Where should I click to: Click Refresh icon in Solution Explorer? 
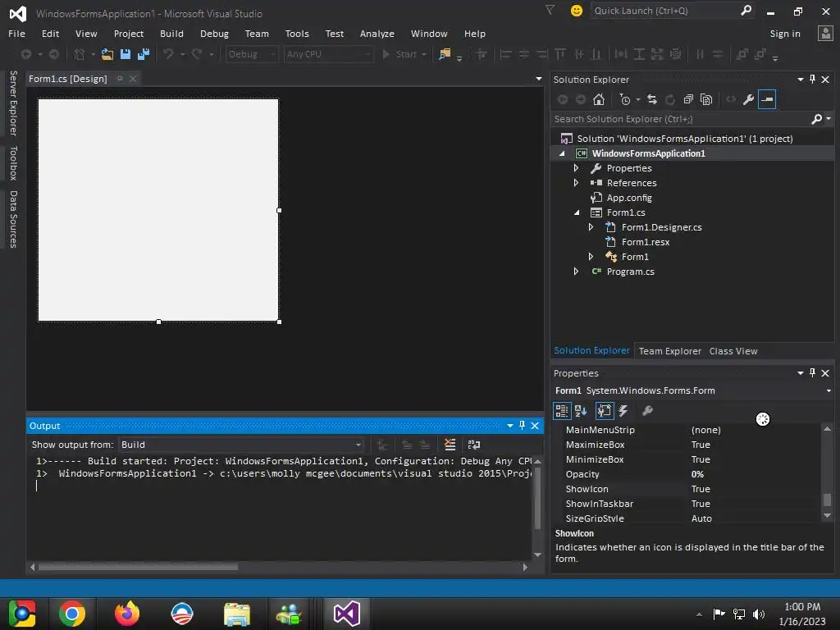click(669, 99)
